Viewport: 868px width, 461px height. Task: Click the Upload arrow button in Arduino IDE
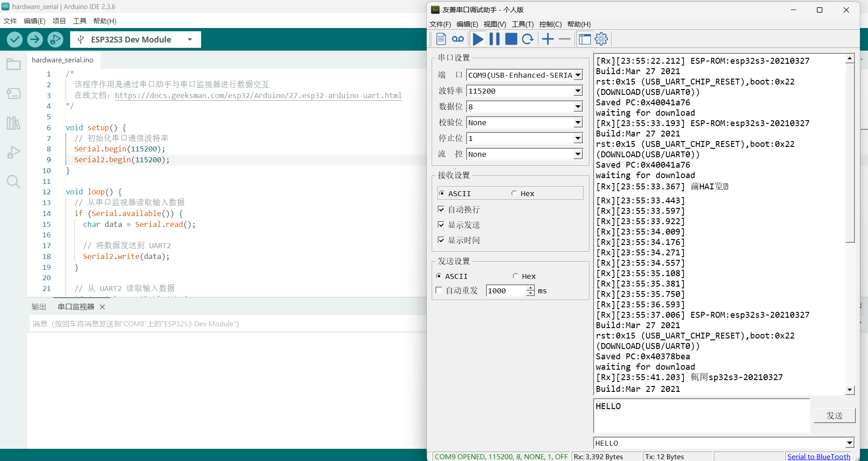35,40
